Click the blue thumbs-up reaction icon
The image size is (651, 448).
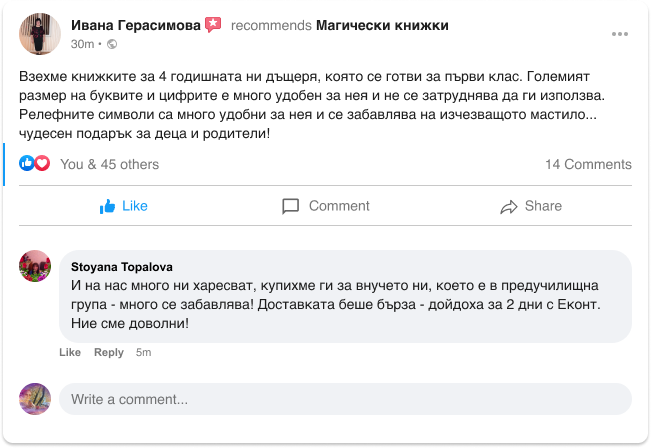[27, 164]
